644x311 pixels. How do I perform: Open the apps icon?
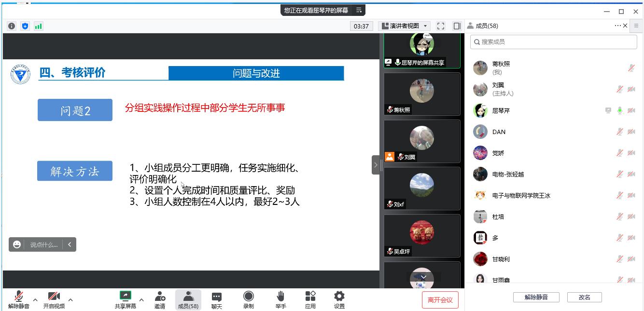tap(310, 296)
